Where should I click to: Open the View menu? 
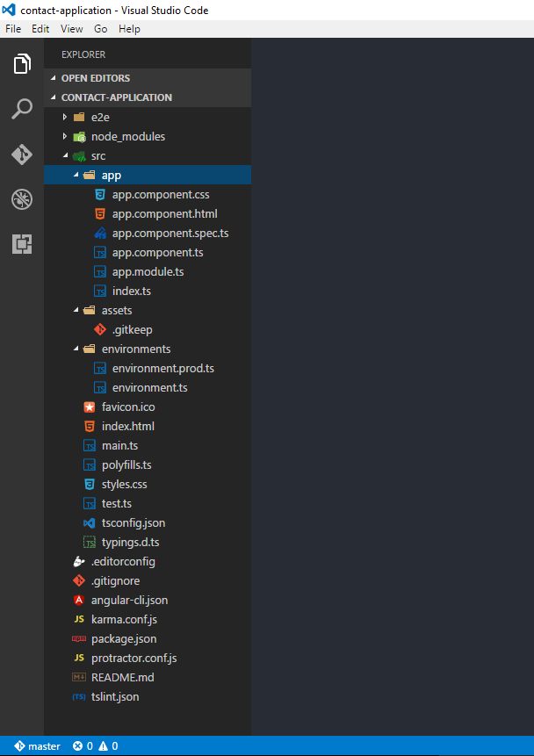(x=72, y=29)
